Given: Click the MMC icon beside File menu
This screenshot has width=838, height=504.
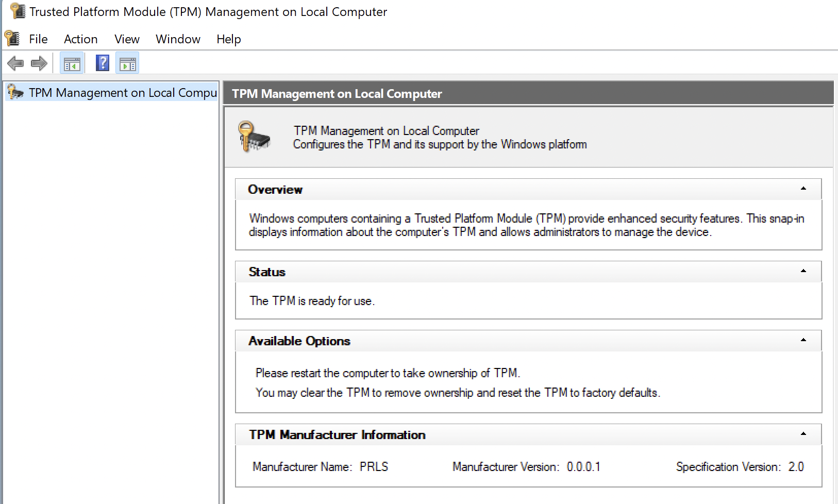Looking at the screenshot, I should click(12, 39).
